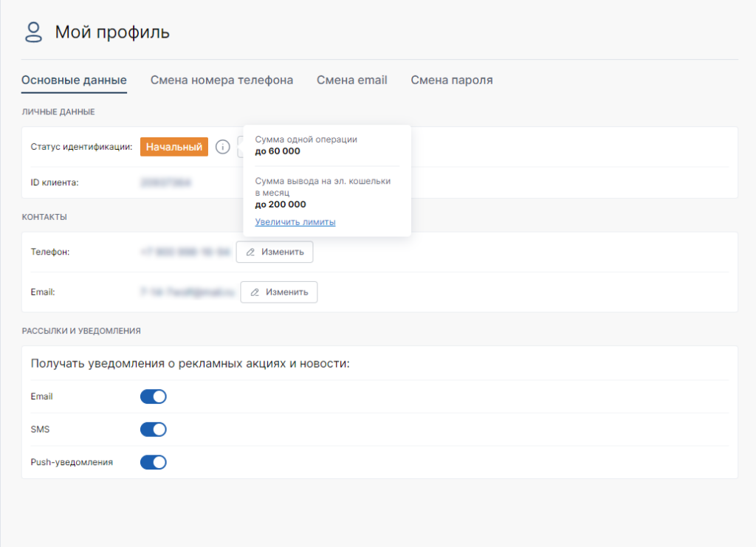Click the Мой профиль heading
The image size is (756, 547).
112,32
